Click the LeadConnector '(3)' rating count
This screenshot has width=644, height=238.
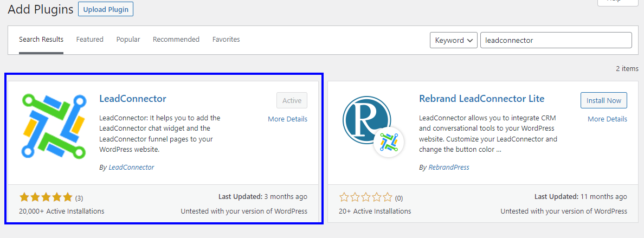[79, 198]
